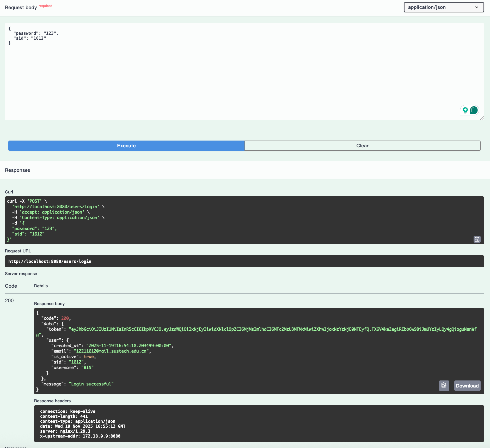The height and width of the screenshot is (448, 490).
Task: Click the Request URL localhost:8080/users/login text
Action: [50, 261]
